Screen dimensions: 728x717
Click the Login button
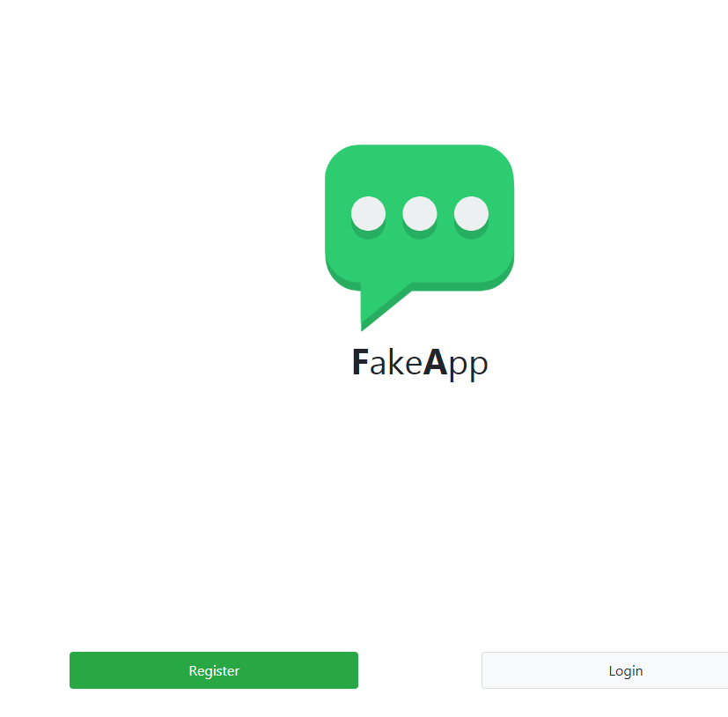pos(605,670)
